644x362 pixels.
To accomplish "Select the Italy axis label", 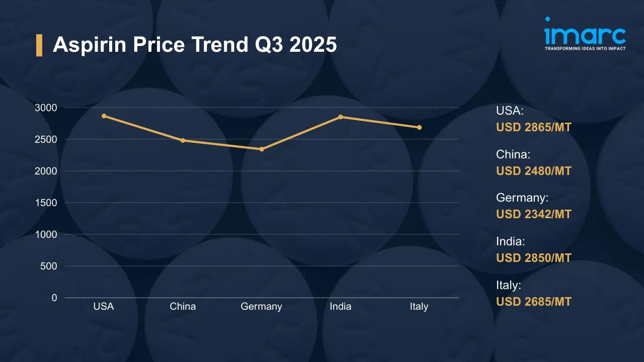I will pyautogui.click(x=419, y=306).
